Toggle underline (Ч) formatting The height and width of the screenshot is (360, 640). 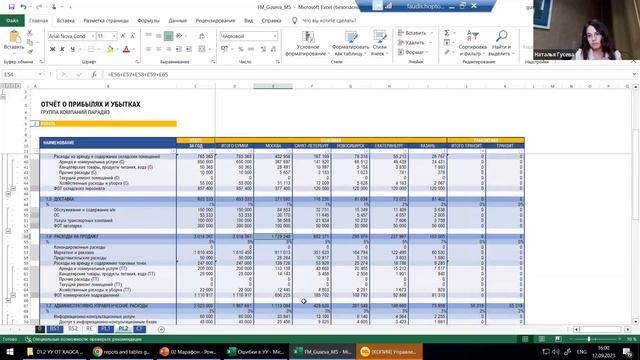(72, 49)
